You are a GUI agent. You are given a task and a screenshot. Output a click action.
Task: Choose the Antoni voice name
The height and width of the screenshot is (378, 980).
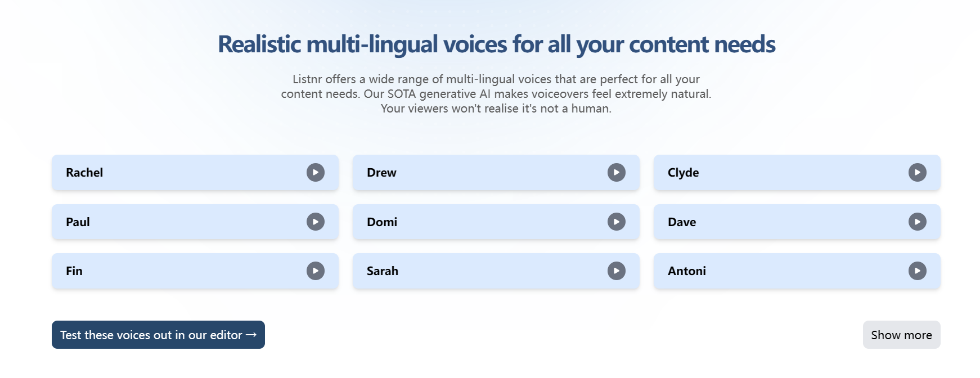[x=687, y=271]
